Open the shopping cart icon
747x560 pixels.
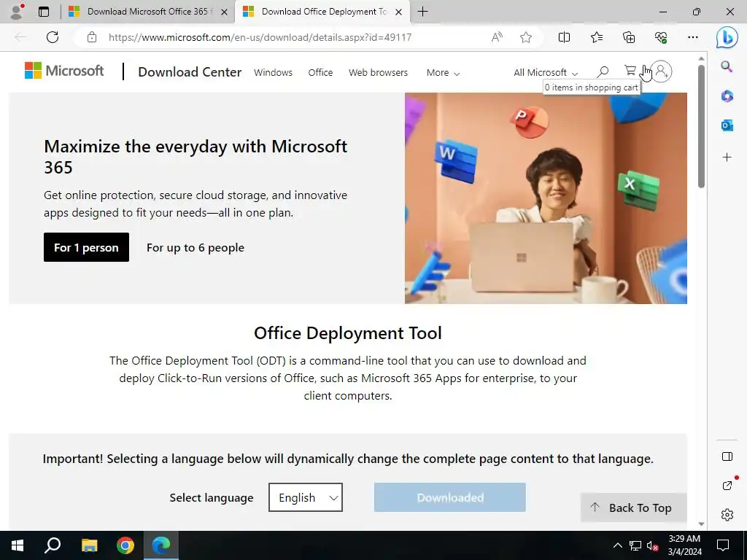click(630, 71)
